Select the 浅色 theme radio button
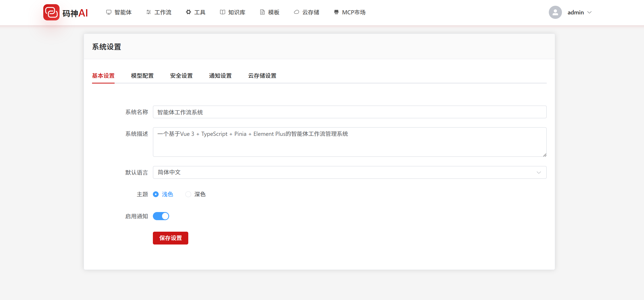This screenshot has height=300, width=644. (x=156, y=194)
